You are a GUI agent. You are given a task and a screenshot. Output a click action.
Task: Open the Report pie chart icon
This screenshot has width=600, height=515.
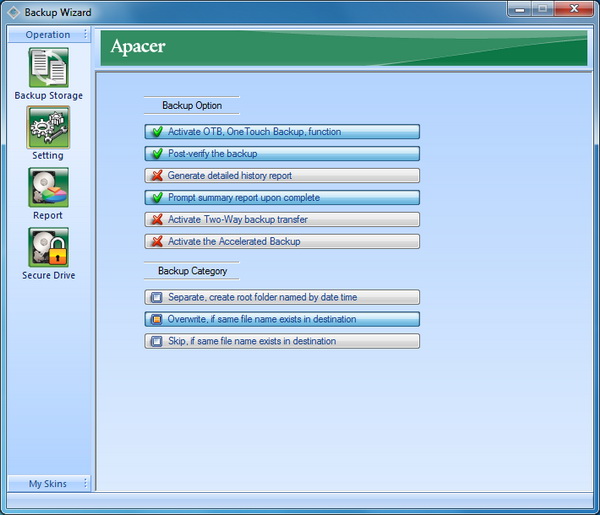[49, 187]
